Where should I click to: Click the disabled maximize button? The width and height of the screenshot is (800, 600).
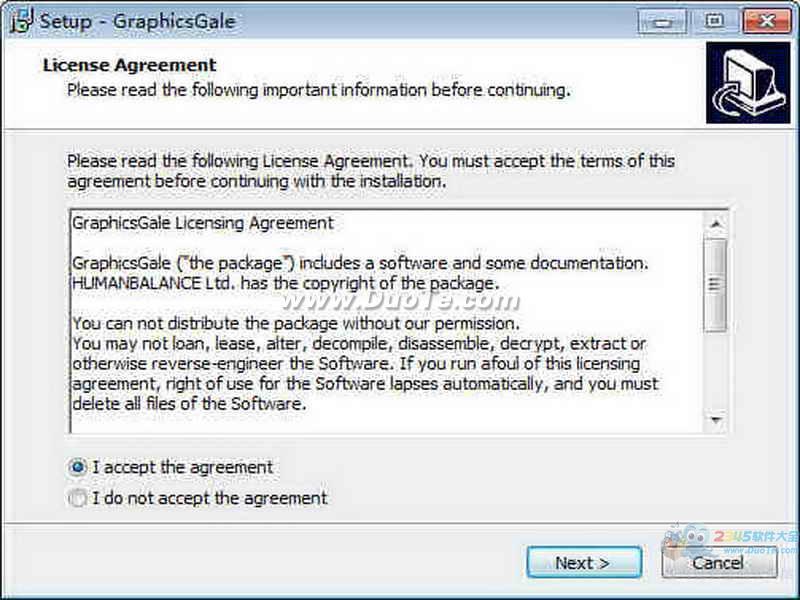pos(713,19)
